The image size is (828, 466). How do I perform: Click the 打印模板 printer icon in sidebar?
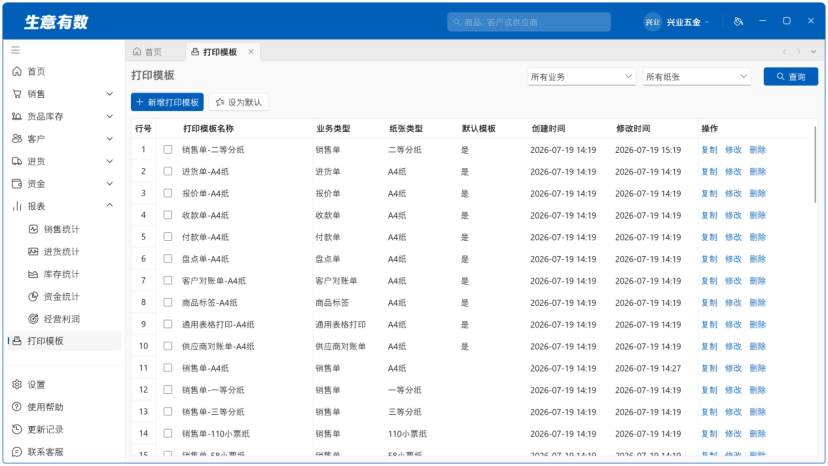point(17,341)
